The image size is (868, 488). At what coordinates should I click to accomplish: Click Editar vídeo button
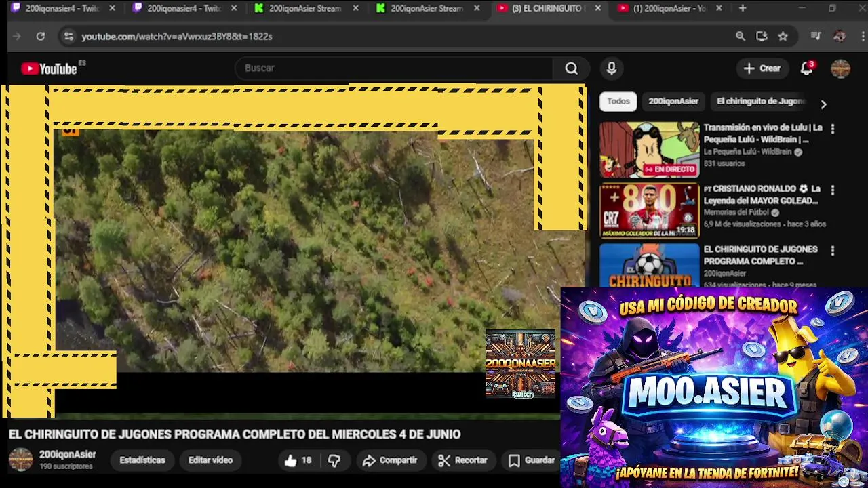click(210, 460)
